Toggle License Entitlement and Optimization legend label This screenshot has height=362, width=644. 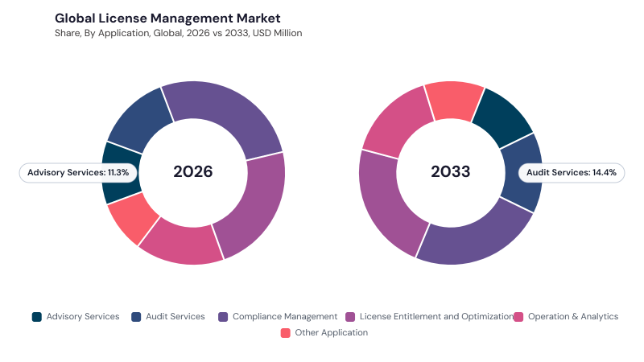click(436, 316)
